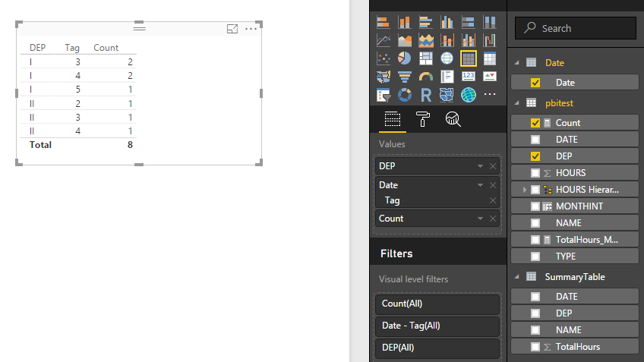Check TotalHours field in SummaryTable
The height and width of the screenshot is (362, 644).
[535, 347]
